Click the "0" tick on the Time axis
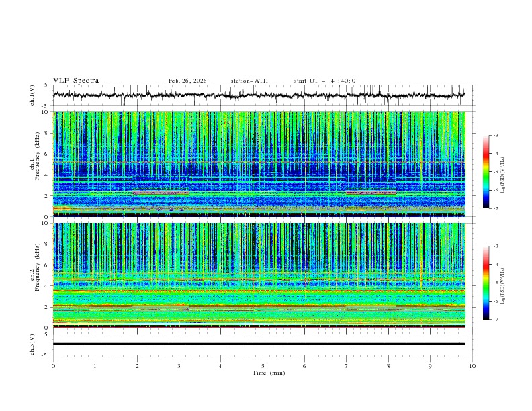532x411 pixels. click(x=53, y=366)
